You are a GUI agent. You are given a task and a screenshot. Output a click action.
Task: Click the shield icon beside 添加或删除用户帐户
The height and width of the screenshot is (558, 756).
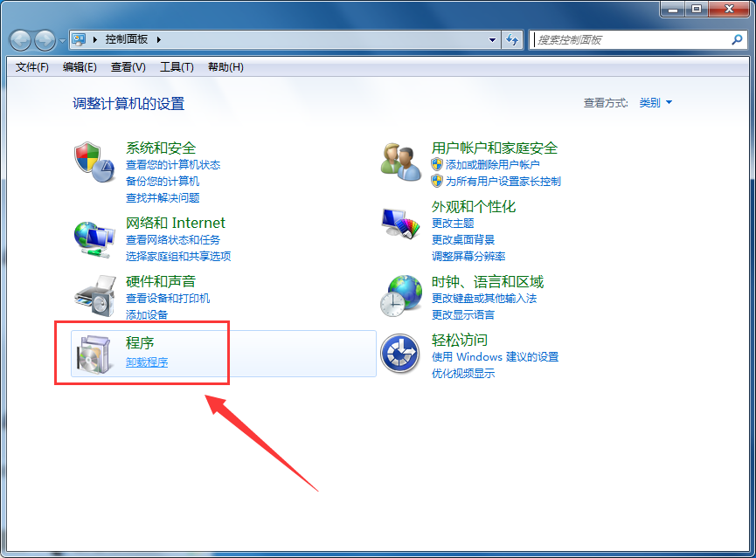pos(437,164)
